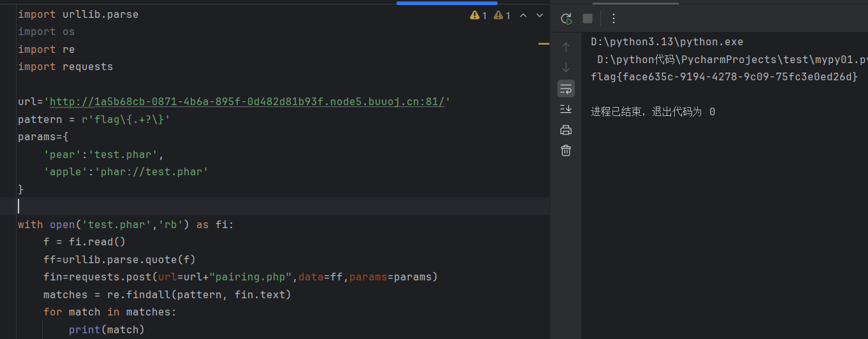
Task: Stop the running process
Action: (x=588, y=18)
